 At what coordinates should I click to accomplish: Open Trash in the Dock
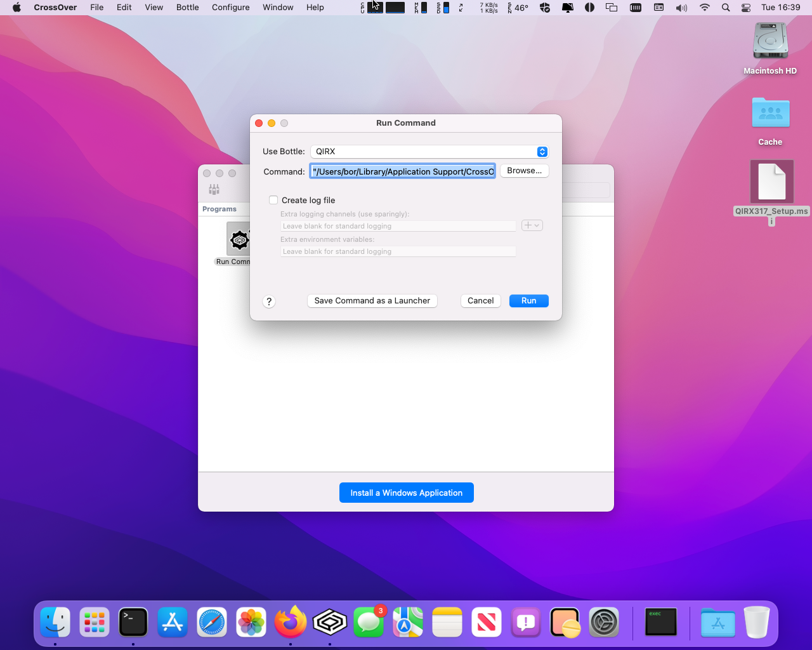click(757, 622)
